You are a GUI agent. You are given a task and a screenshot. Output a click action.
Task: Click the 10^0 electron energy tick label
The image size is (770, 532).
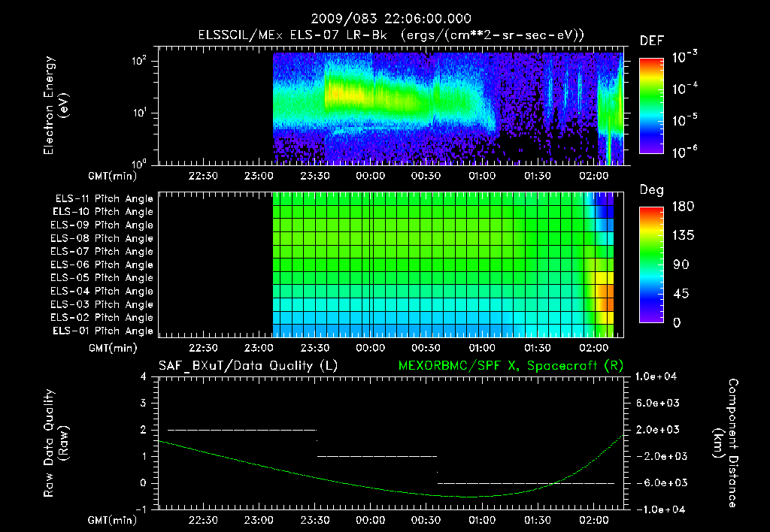(139, 164)
